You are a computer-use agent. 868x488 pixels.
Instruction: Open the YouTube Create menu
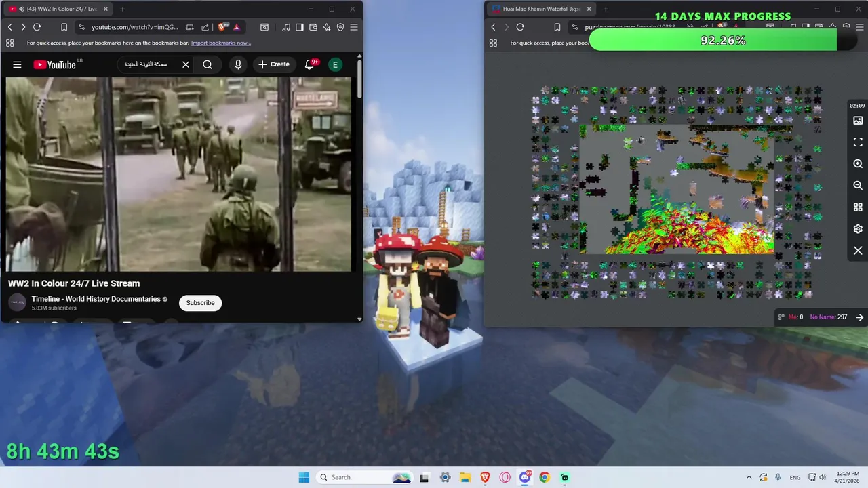pyautogui.click(x=274, y=64)
